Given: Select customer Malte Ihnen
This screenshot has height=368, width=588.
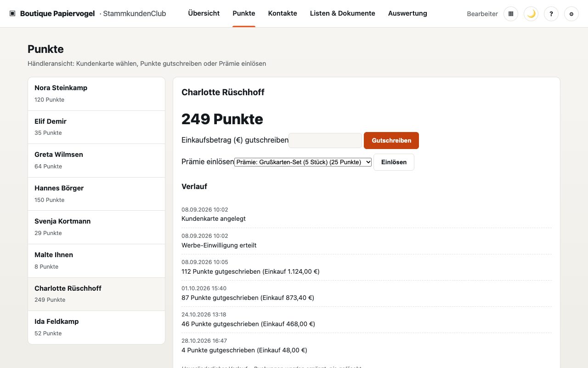Looking at the screenshot, I should tap(96, 261).
